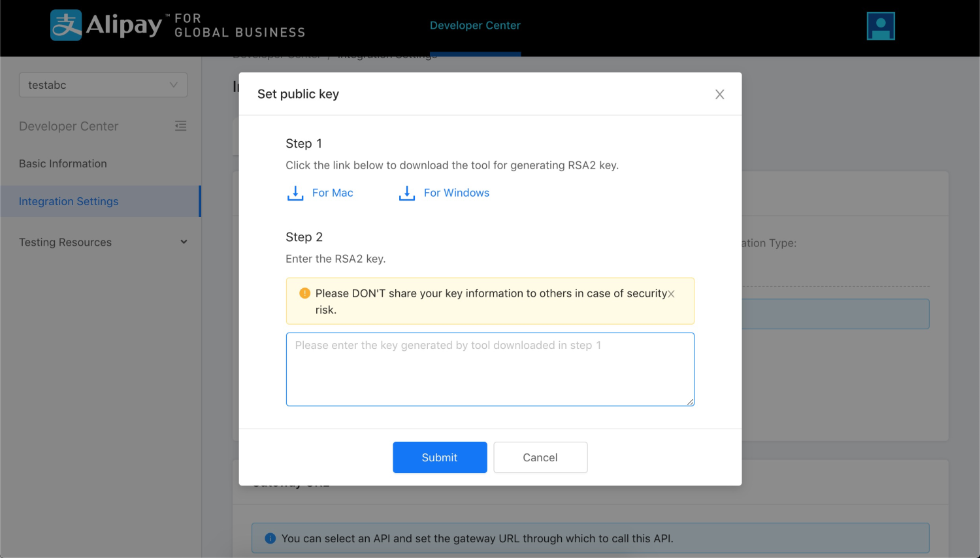Click the Windows download icon

pyautogui.click(x=407, y=193)
